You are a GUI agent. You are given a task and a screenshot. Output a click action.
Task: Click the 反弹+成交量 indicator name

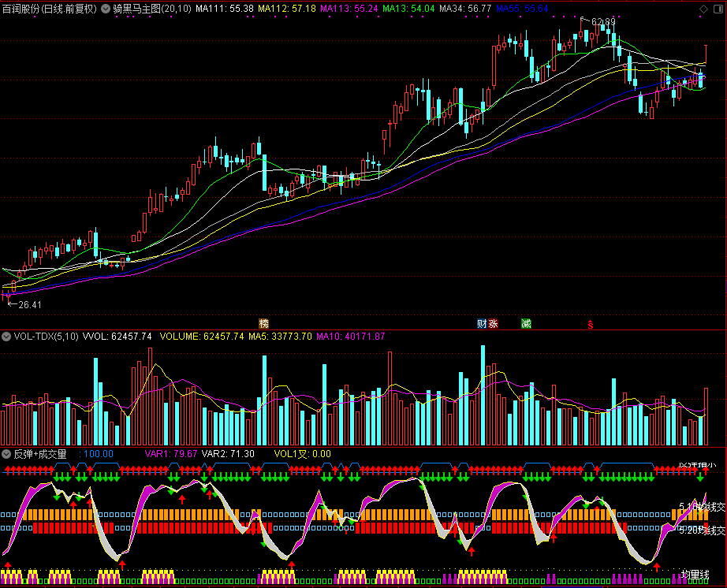40,454
